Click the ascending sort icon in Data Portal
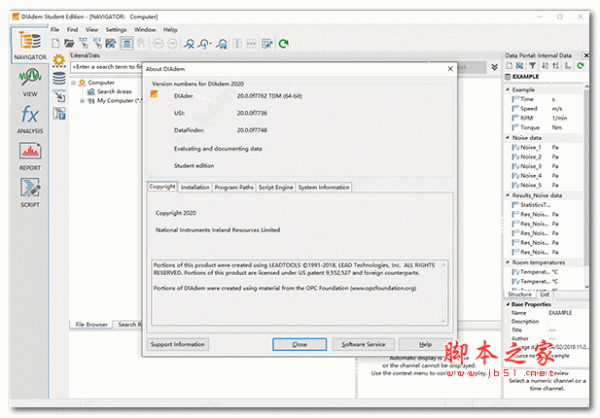Image resolution: width=600 pixels, height=418 pixels. pyautogui.click(x=545, y=66)
